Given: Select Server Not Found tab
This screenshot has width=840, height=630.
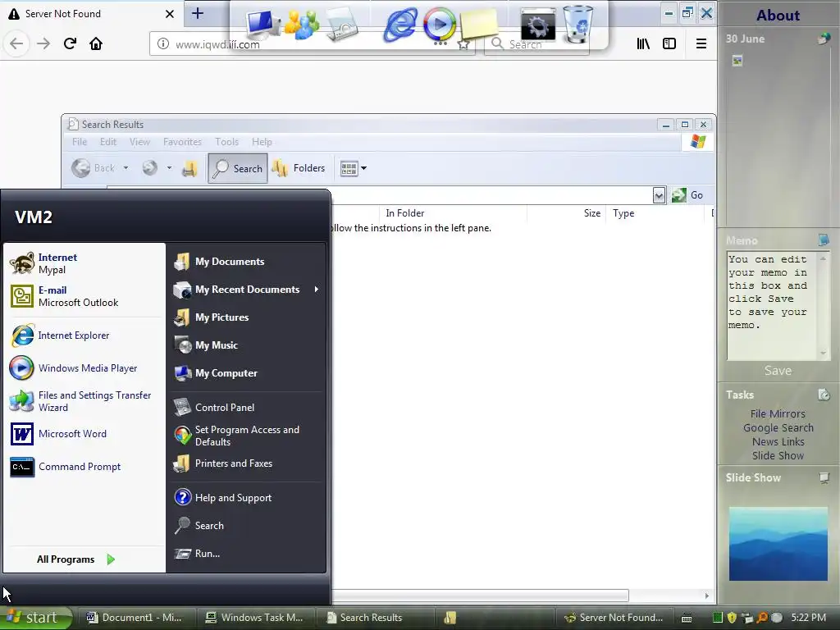Looking at the screenshot, I should [x=91, y=14].
